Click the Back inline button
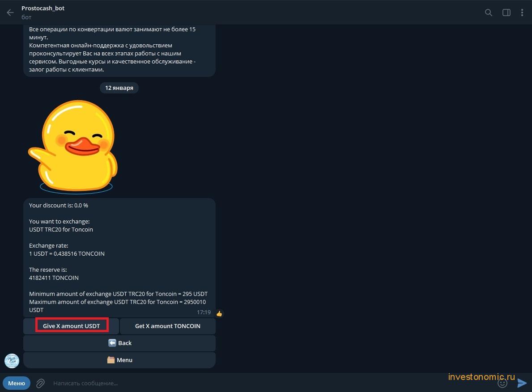The image size is (532, 392). click(119, 343)
